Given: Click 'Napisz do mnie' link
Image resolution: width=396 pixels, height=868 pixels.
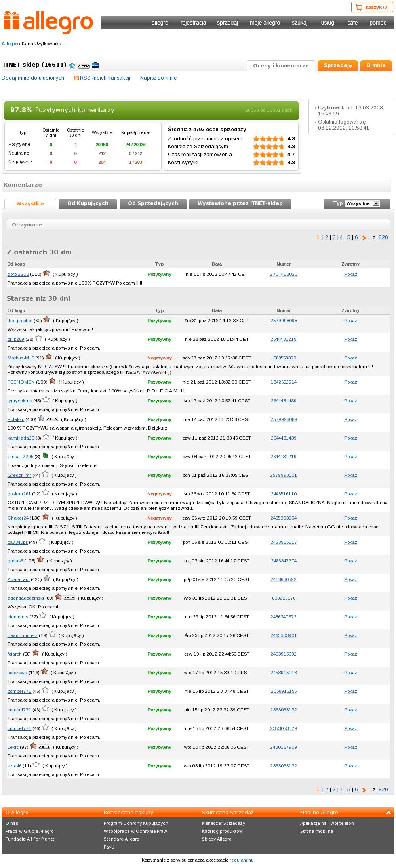Looking at the screenshot, I should click(x=158, y=78).
